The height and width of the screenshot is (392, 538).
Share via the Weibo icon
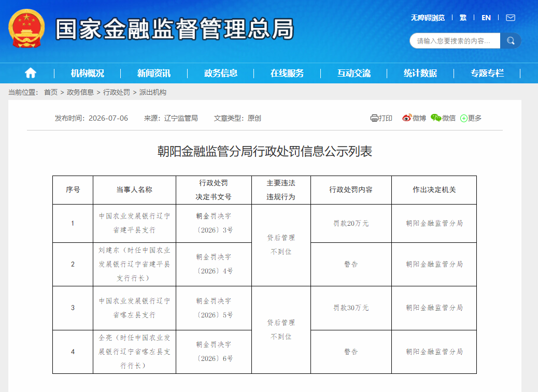tap(407, 118)
